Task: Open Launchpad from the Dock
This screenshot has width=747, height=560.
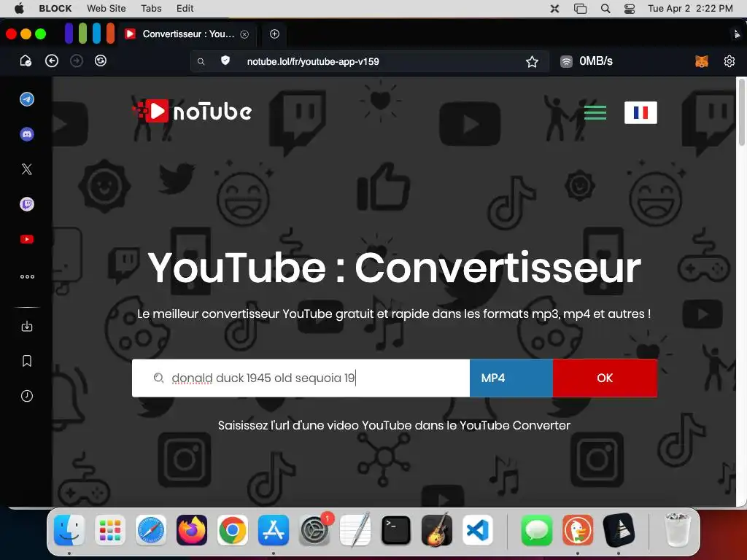Action: pos(110,530)
